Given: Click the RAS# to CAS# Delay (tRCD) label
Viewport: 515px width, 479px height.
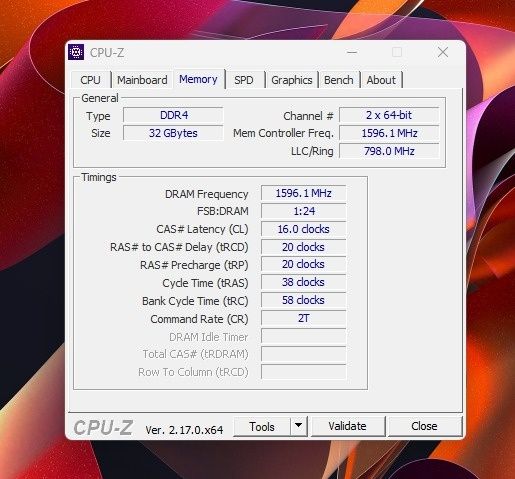Looking at the screenshot, I should click(179, 247).
